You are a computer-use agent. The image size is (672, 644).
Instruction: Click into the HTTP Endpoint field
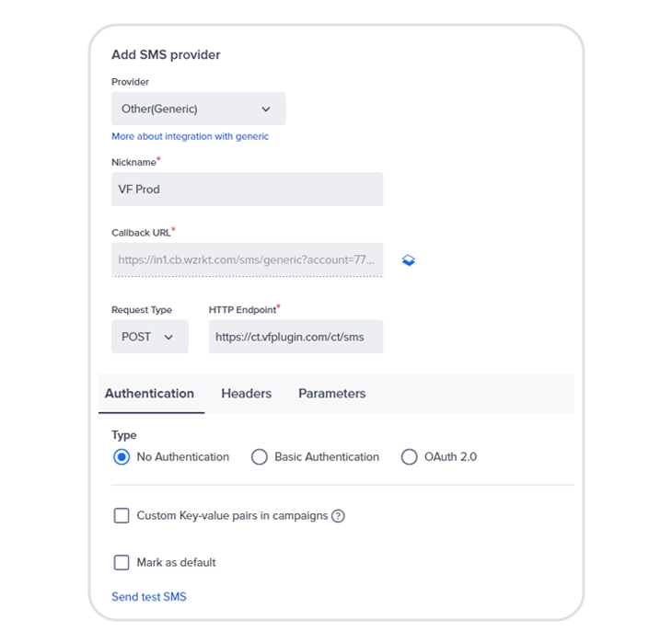click(x=295, y=337)
